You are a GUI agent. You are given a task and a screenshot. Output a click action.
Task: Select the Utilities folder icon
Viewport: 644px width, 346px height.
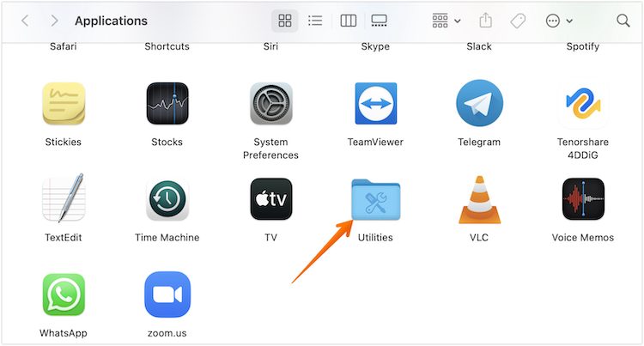(x=376, y=199)
